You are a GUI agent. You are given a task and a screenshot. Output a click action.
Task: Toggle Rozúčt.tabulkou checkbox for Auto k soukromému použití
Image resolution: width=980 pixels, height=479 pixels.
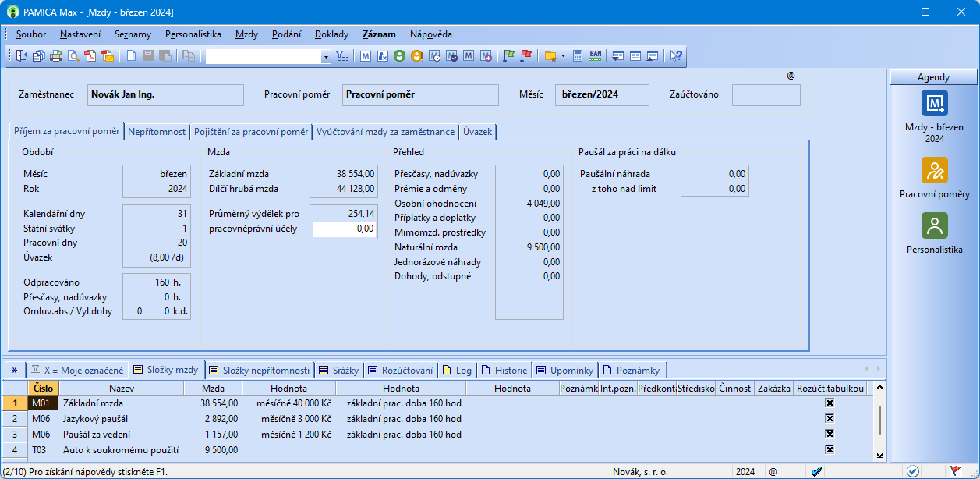click(x=830, y=449)
